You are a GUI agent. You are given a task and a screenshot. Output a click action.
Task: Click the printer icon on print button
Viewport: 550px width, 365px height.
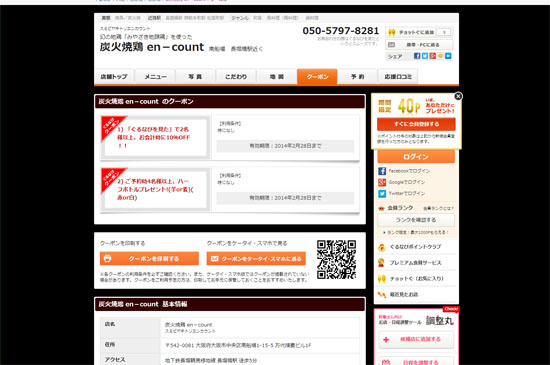pyautogui.click(x=107, y=259)
